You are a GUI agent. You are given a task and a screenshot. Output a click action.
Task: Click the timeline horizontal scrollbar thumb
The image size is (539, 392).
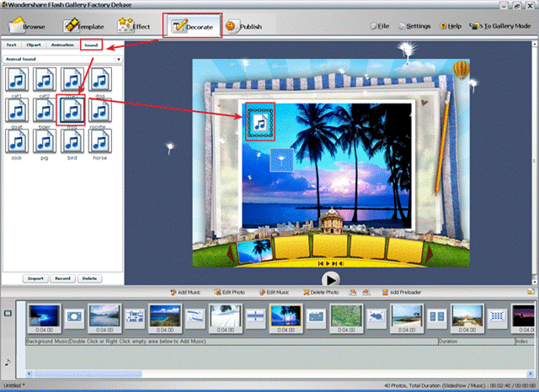tap(88, 373)
